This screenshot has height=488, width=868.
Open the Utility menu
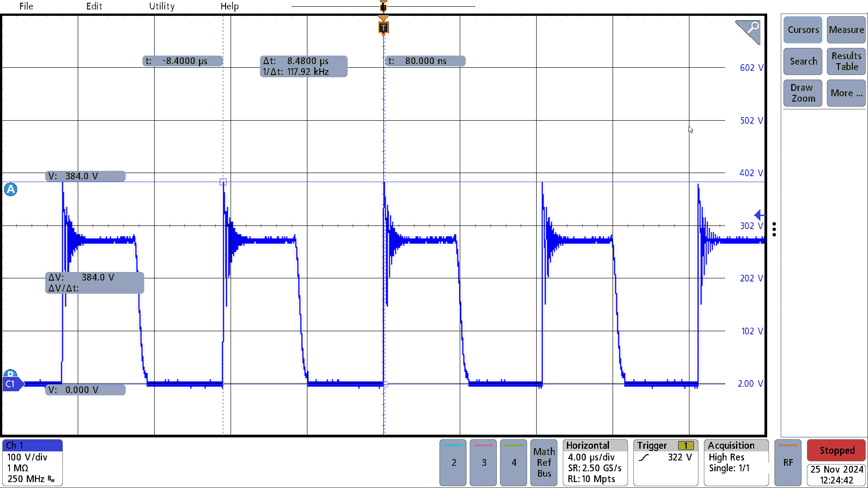point(162,6)
